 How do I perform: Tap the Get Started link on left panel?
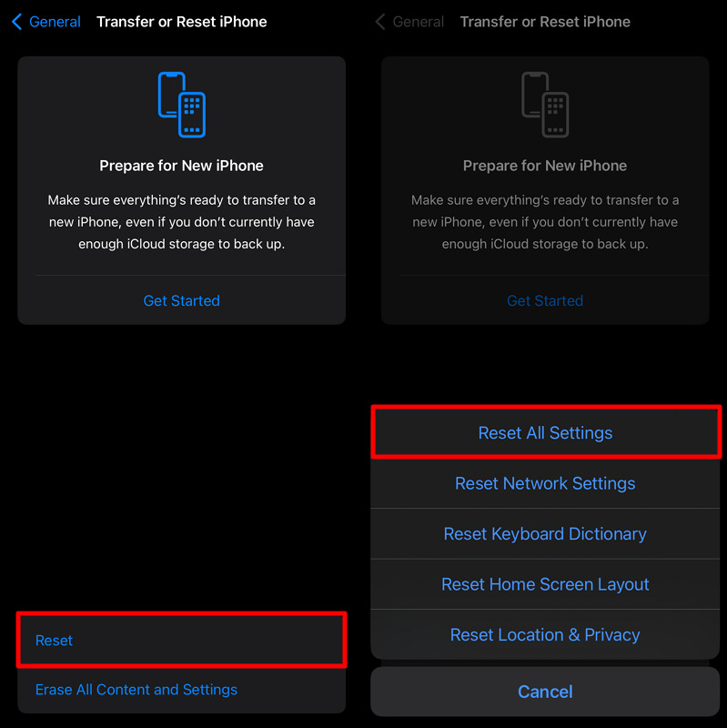pyautogui.click(x=181, y=300)
